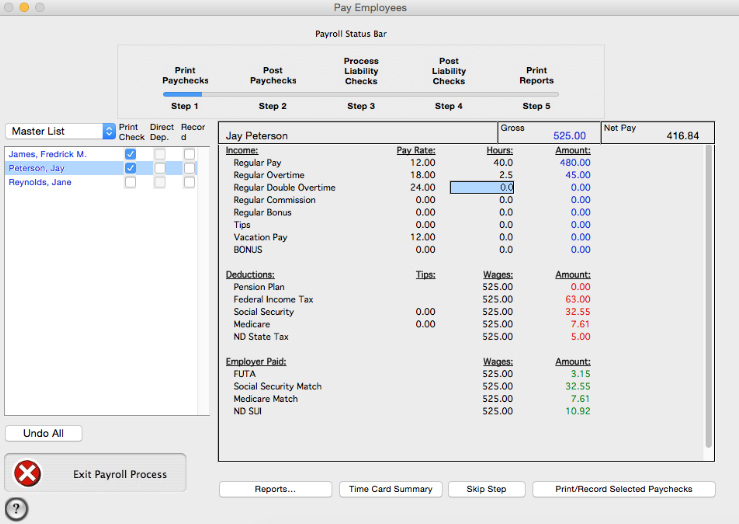This screenshot has height=524, width=739.
Task: Click Regular Pay hours value 40.0
Action: tap(503, 163)
